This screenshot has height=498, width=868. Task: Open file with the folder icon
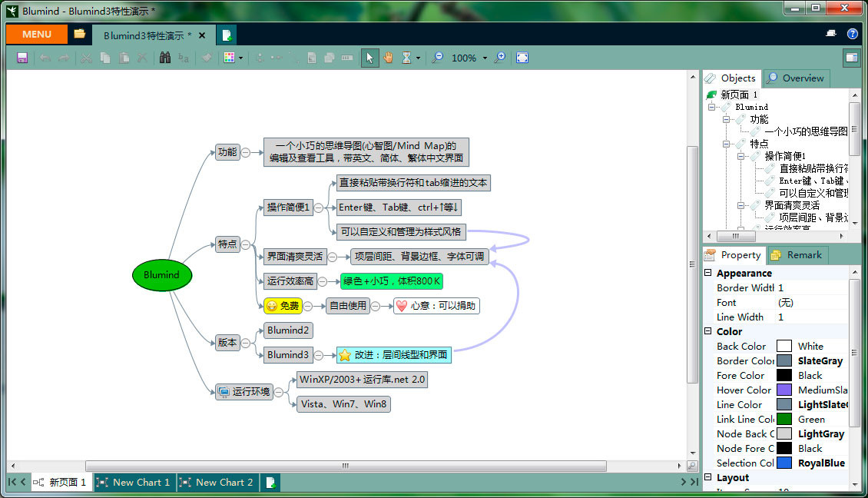pyautogui.click(x=80, y=35)
